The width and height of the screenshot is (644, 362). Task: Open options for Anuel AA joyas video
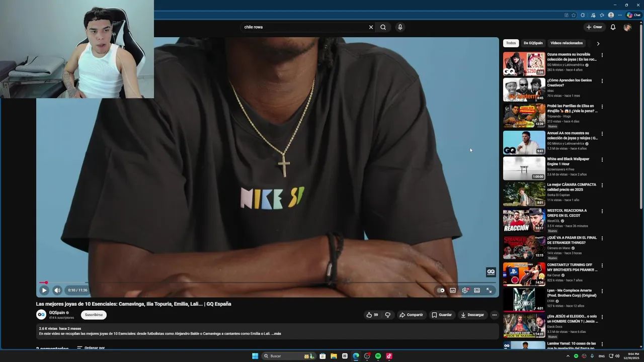602,134
